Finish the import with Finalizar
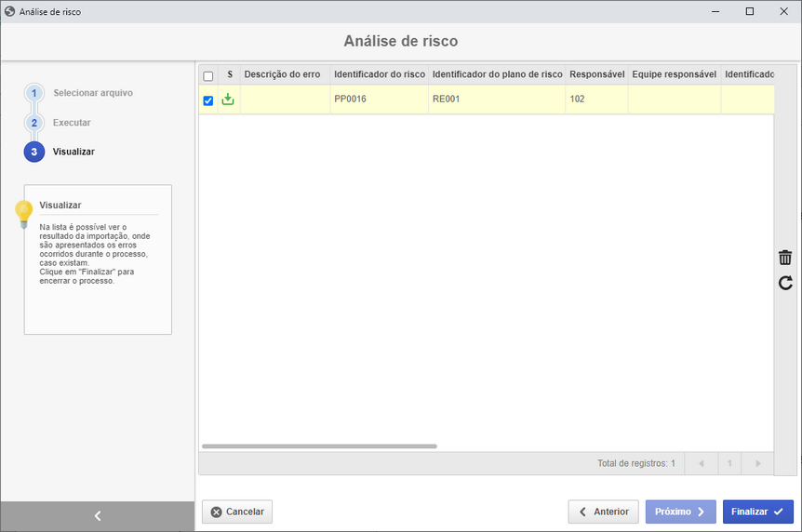Screen dimensions: 802x532 point(758,512)
